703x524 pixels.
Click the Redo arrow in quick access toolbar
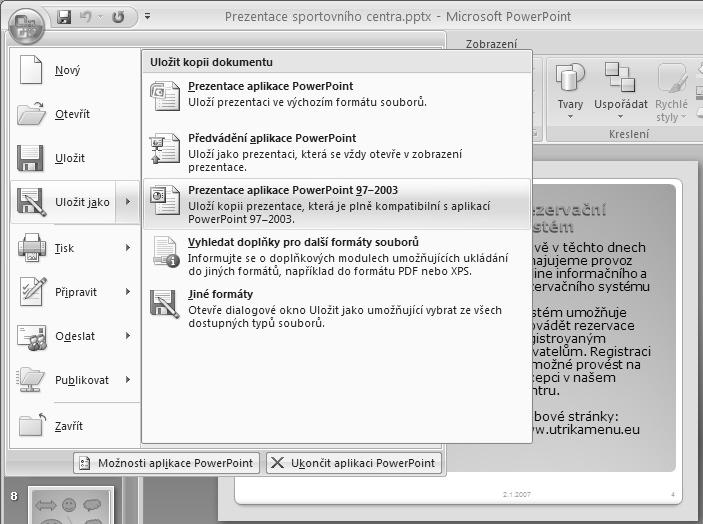tap(118, 17)
